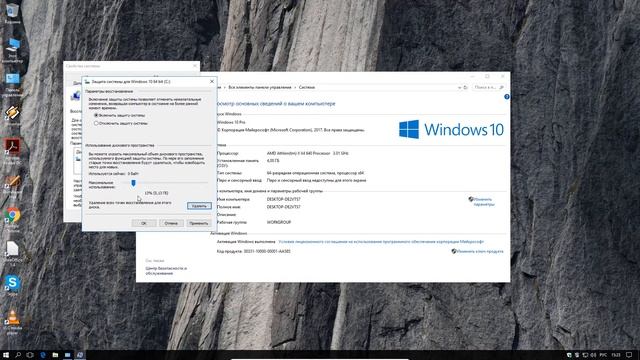Launch Skype desktop shortcut
This screenshot has height=360, width=640.
12,284
